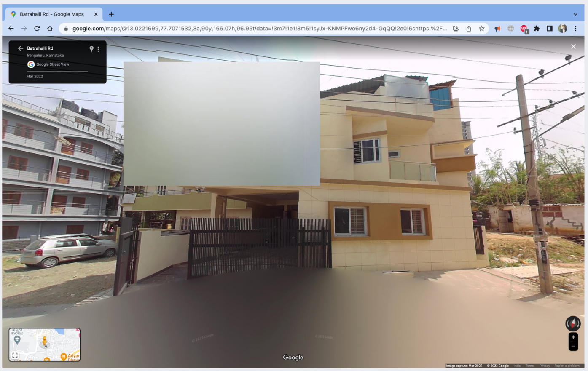Viewport: 588px width, 371px height.
Task: Bookmark the page with the star icon
Action: pyautogui.click(x=481, y=28)
